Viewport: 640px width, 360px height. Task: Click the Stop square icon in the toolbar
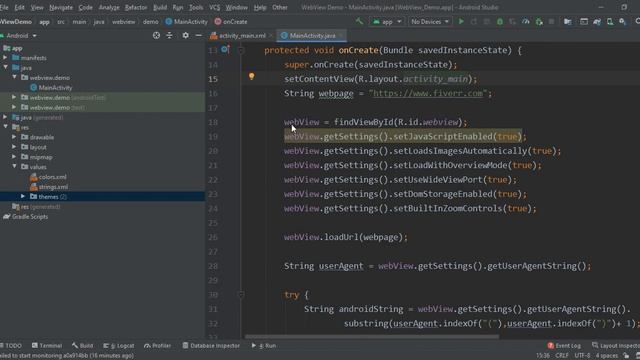click(551, 22)
